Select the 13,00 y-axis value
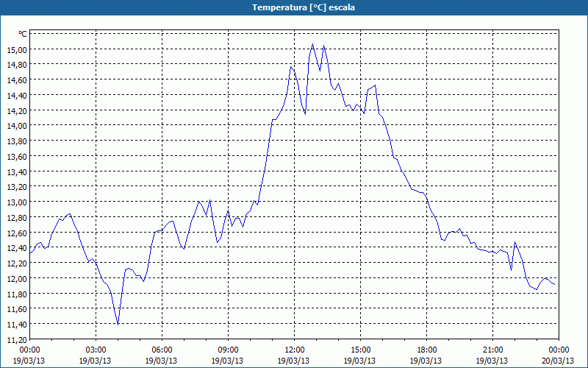Image resolution: width=588 pixels, height=368 pixels. (17, 202)
